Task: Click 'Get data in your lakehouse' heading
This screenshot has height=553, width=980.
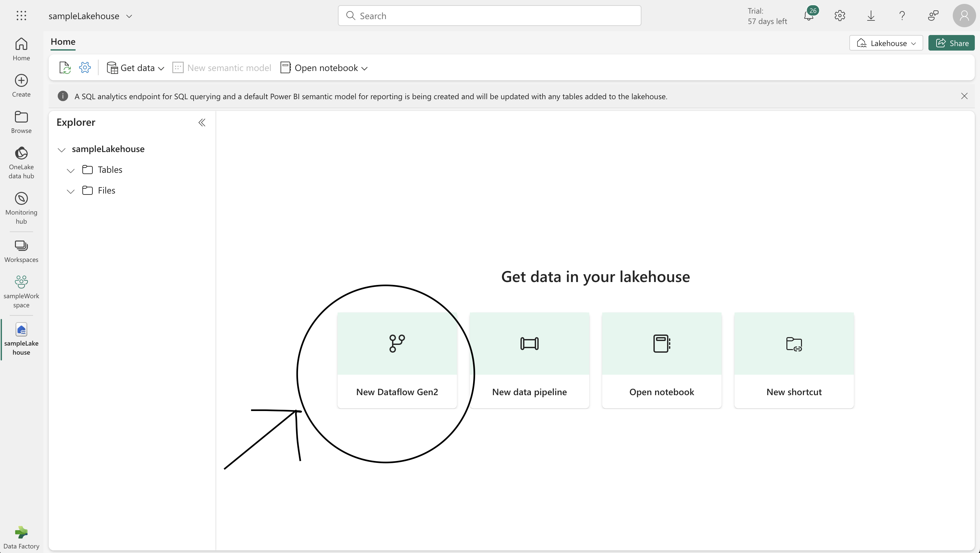Action: (x=595, y=276)
